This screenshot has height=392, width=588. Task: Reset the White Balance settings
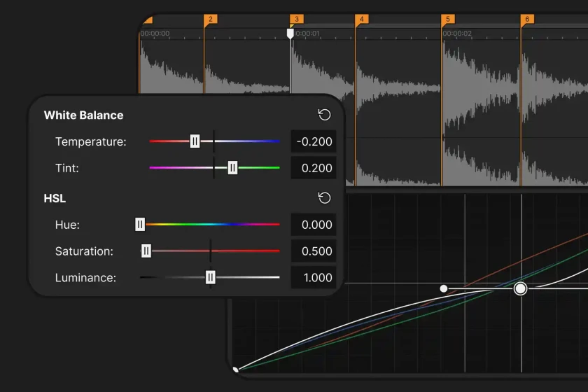tap(324, 115)
